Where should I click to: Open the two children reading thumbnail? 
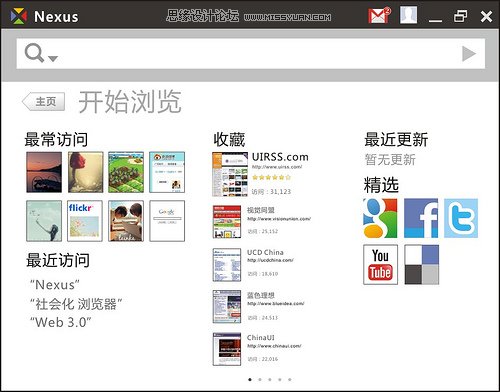(126, 221)
